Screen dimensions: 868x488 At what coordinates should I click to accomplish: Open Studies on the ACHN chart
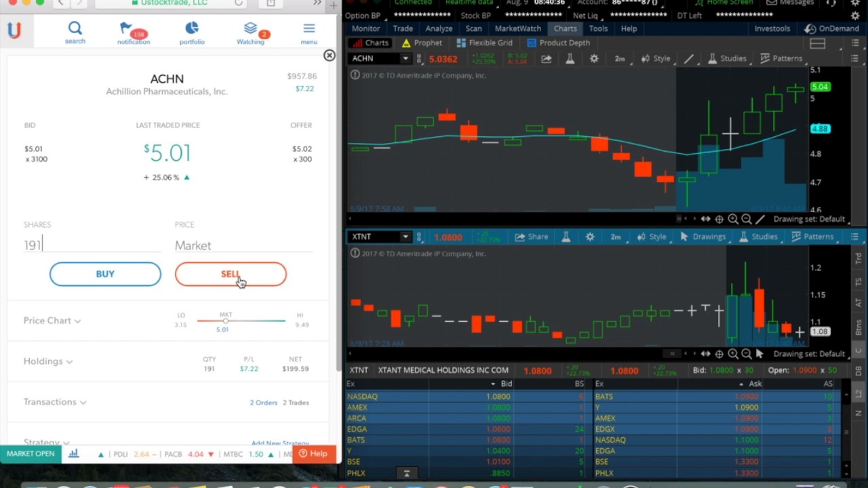tap(726, 58)
